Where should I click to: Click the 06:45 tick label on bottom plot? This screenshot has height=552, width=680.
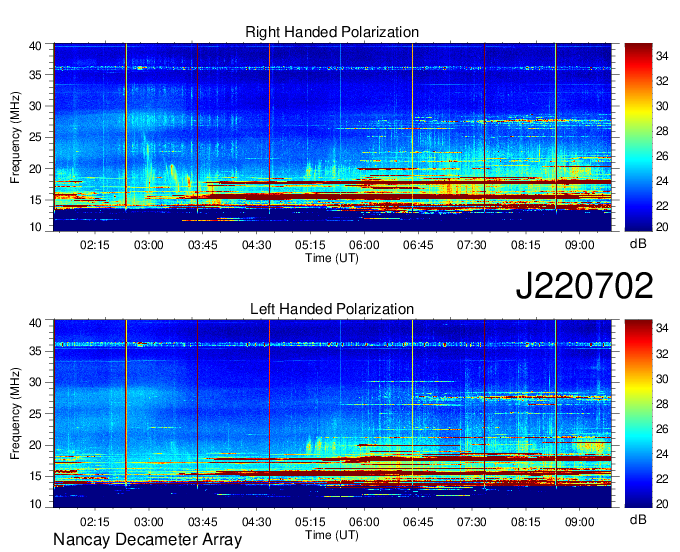click(x=418, y=522)
